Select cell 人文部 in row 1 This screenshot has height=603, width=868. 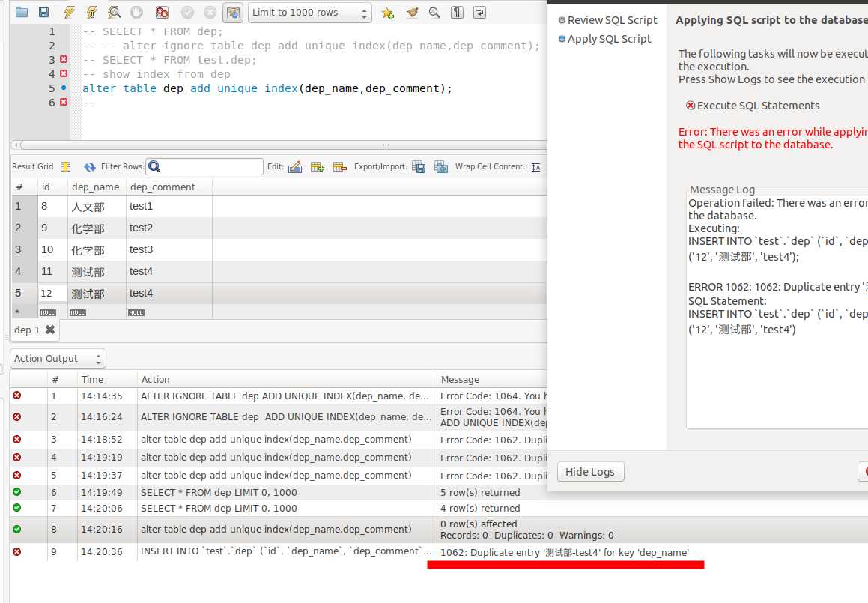[x=97, y=207]
